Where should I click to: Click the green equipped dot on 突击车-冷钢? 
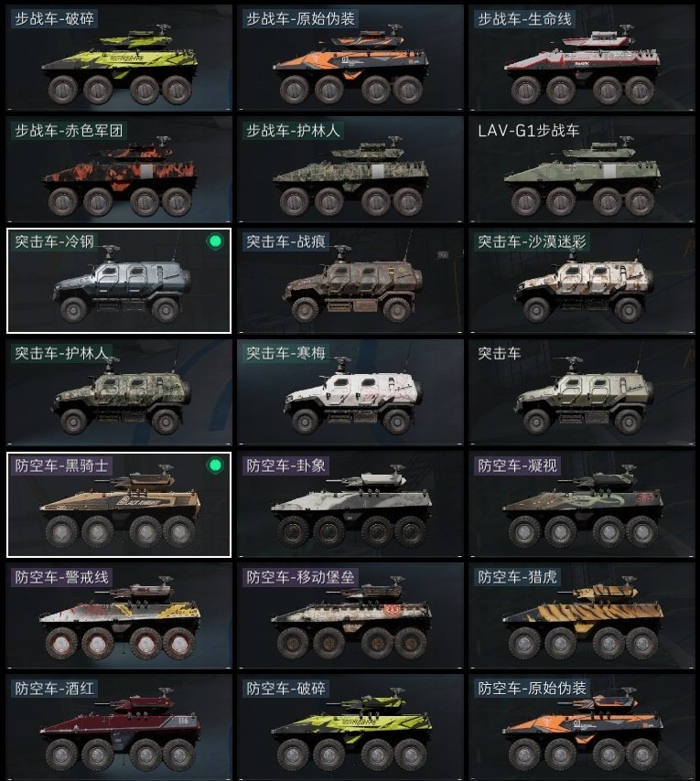(215, 241)
